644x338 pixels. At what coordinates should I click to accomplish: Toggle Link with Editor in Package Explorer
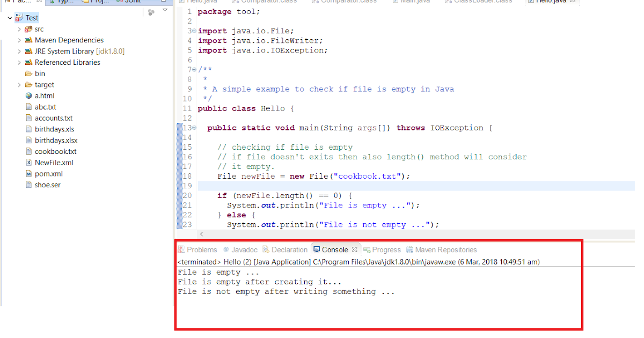[x=150, y=12]
